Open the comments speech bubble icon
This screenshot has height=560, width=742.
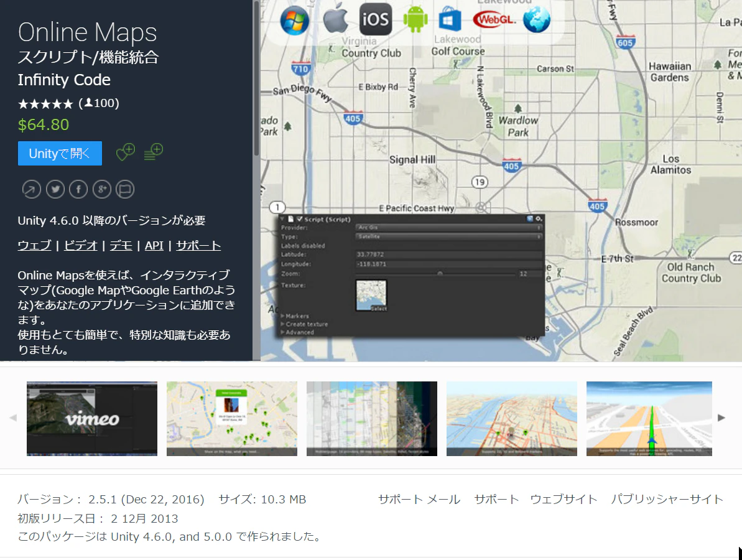point(125,189)
